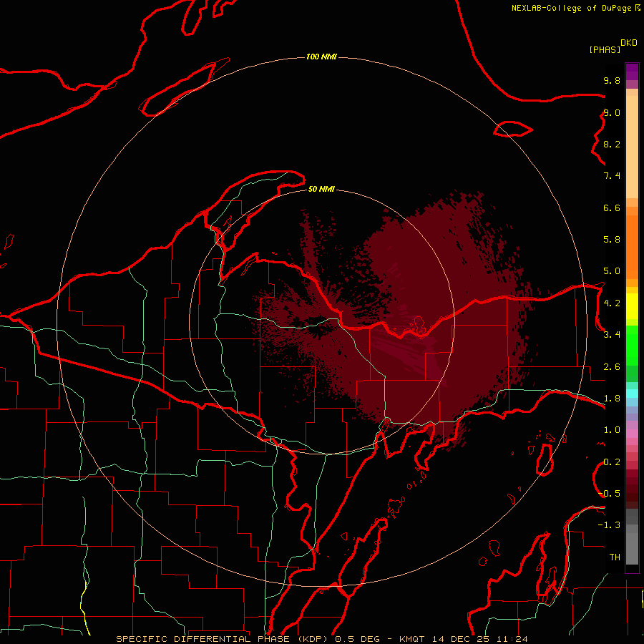Screen dimensions: 644x644
Task: Click the 5.8 scale value
Action: [612, 240]
